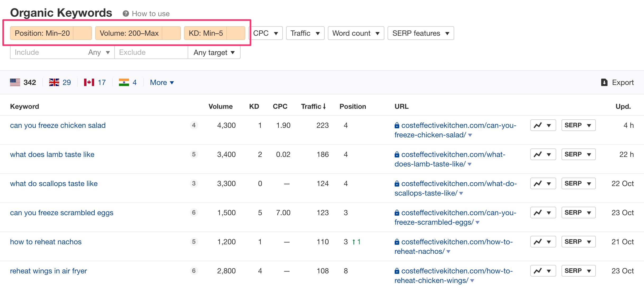Screen dimensions: 644x289
Task: Click the Export button
Action: [617, 82]
